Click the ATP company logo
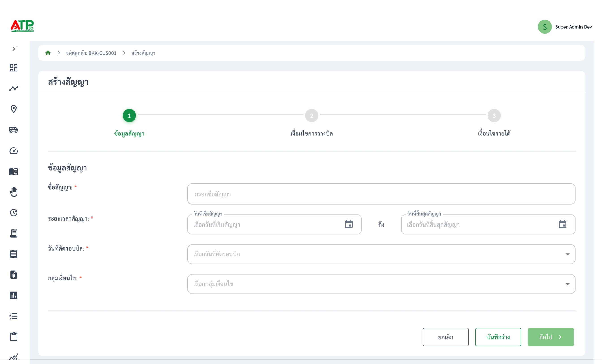Screen dimensions: 602x364 (22, 26)
